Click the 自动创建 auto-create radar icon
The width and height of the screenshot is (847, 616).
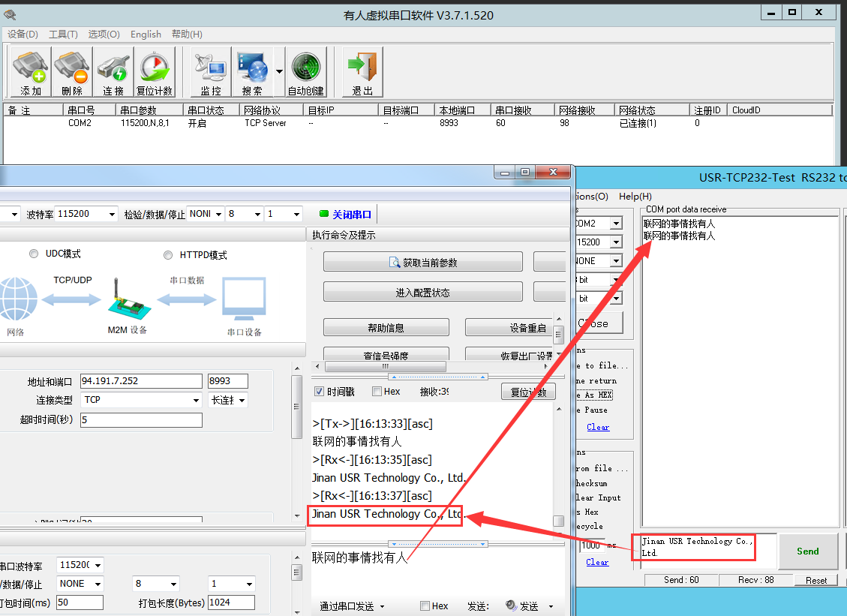tap(305, 73)
